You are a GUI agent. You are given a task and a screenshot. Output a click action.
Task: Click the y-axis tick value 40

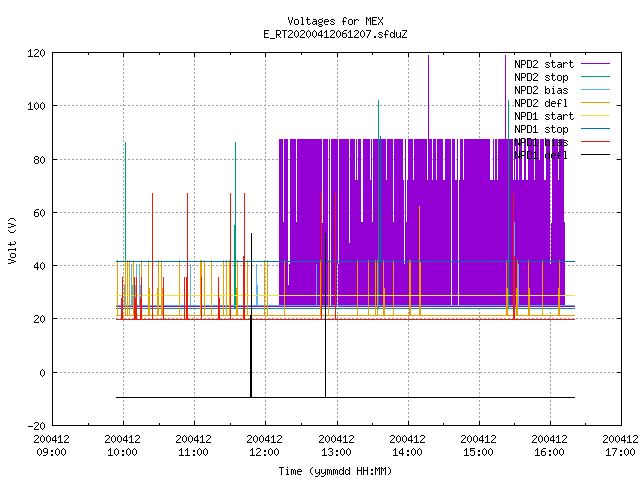pyautogui.click(x=39, y=266)
